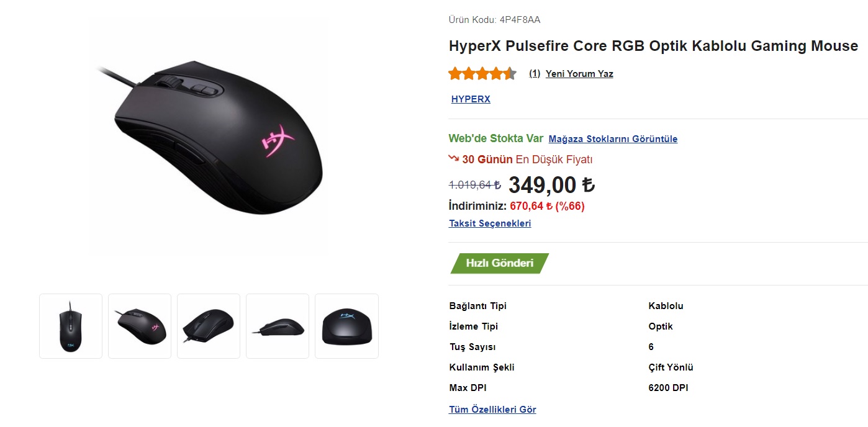The width and height of the screenshot is (868, 427).
Task: Select the third thumbnail showing the mouse underside angle
Action: click(x=209, y=326)
